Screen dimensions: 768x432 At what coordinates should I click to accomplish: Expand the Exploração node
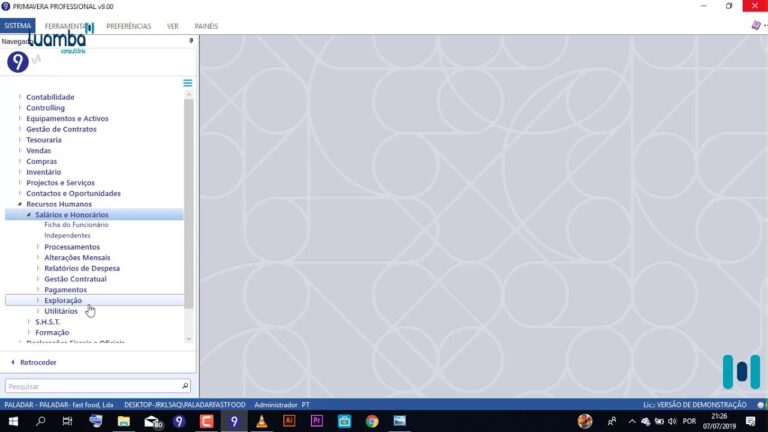click(x=38, y=301)
